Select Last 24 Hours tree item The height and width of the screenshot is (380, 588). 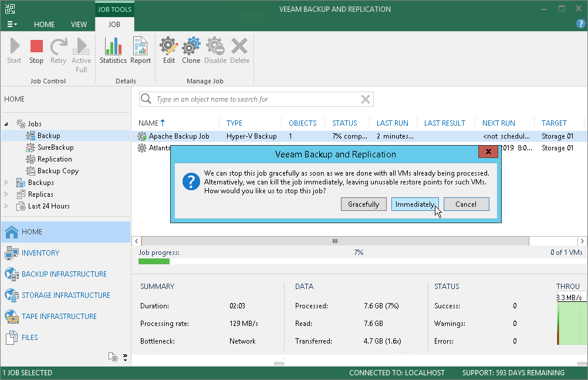pos(48,206)
